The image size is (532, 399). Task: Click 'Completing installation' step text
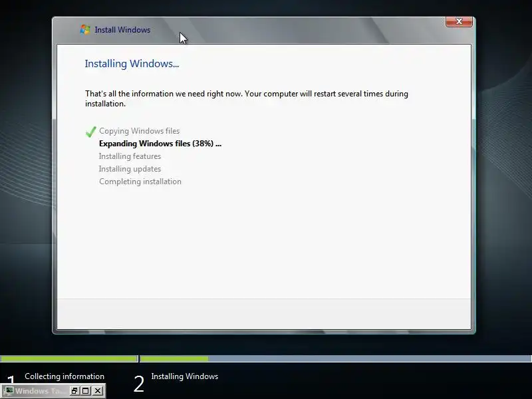coord(140,182)
